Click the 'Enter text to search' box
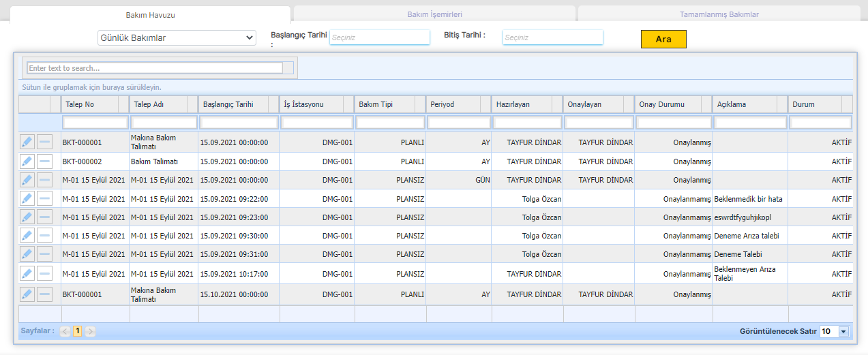Viewport: 868px width, 355px height. click(155, 68)
